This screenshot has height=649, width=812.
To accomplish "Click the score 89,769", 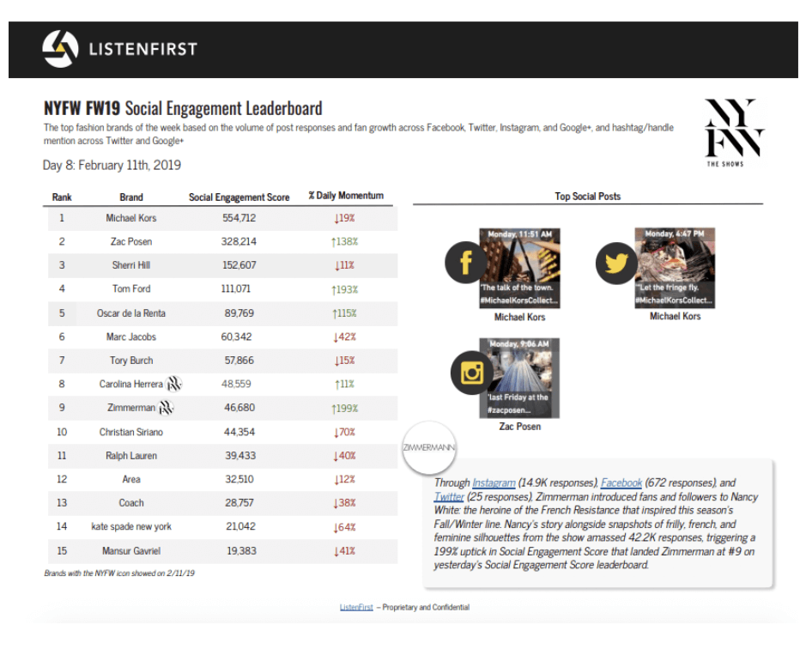I will tap(239, 313).
